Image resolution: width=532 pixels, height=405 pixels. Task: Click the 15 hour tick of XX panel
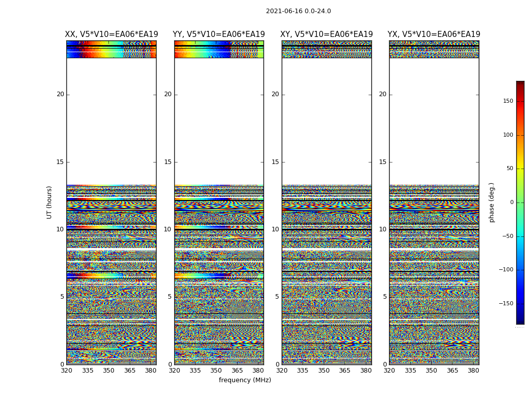60,162
